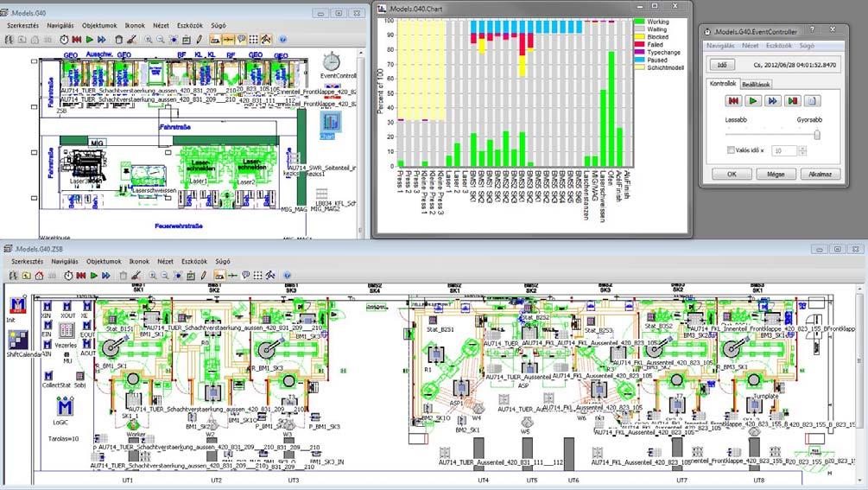Screen dimensions: 868x490
Task: Click trash can icon in G40 toolbar
Action: tap(118, 40)
